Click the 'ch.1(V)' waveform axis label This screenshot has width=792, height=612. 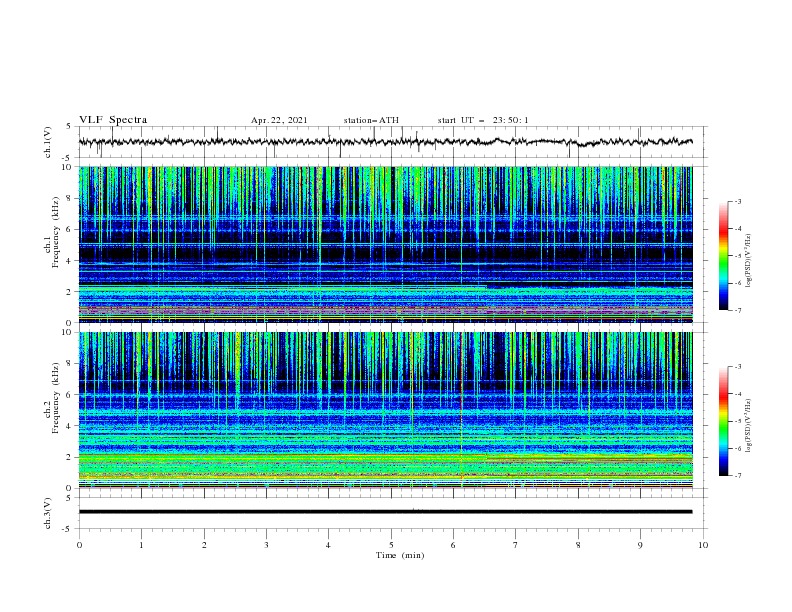(x=48, y=142)
